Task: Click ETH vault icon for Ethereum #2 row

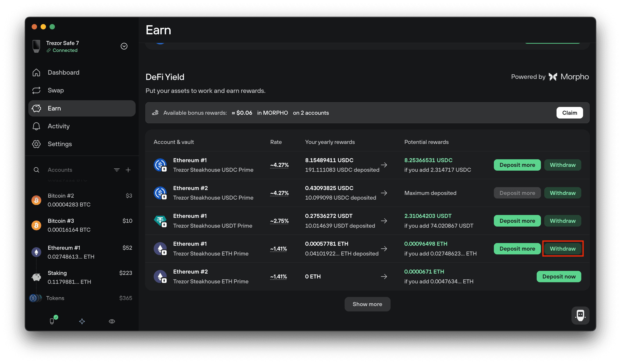Action: (160, 276)
